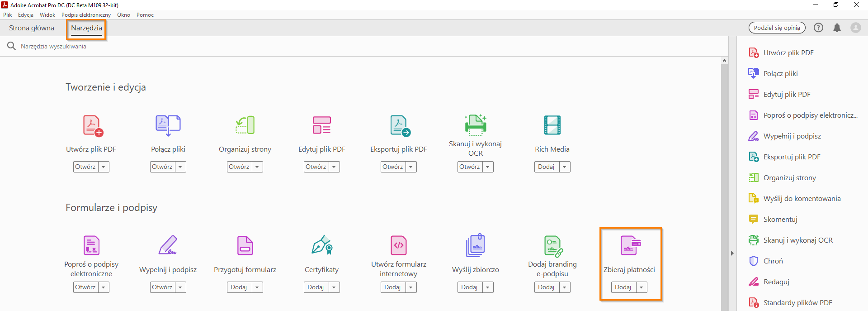Click the vertical scrollbar up arrow
Image resolution: width=868 pixels, height=311 pixels.
click(725, 61)
